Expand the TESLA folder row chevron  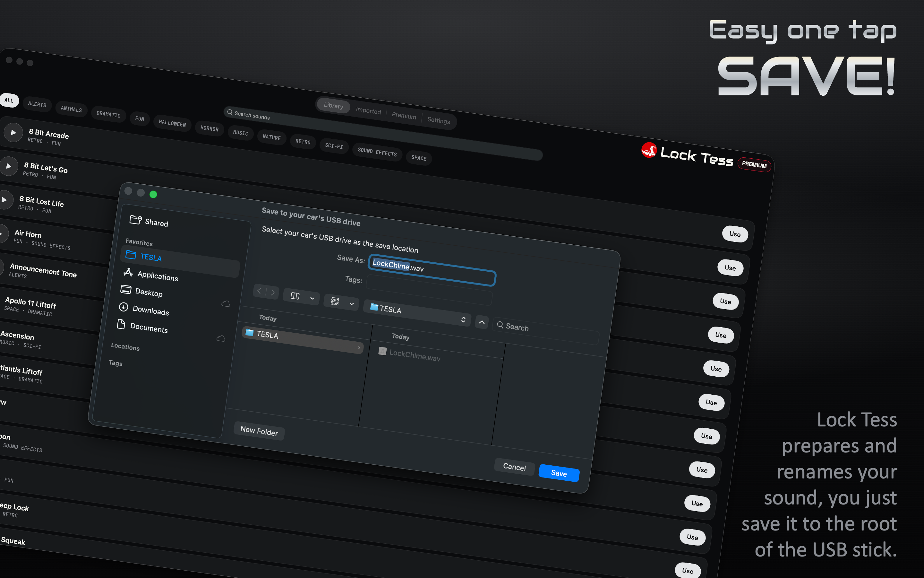pos(359,347)
